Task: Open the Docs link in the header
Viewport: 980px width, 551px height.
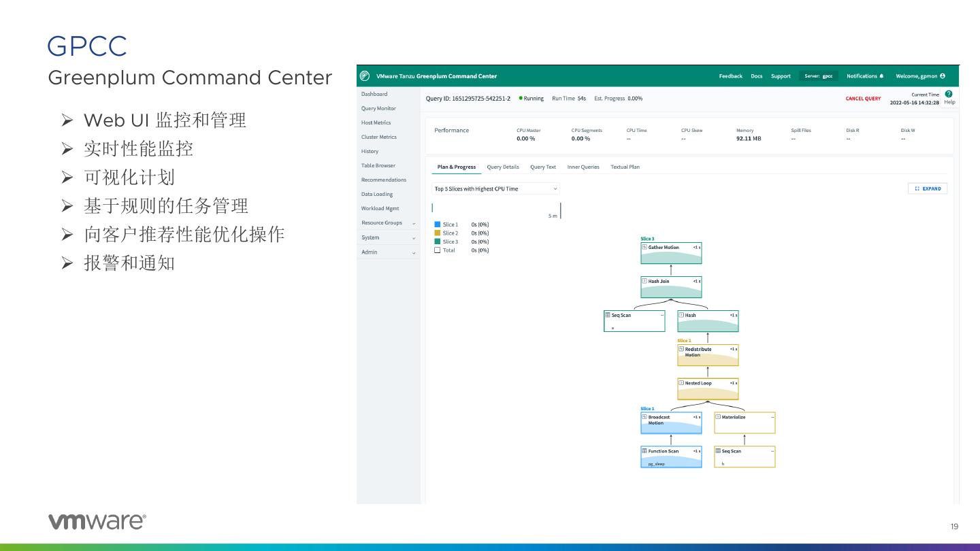Action: 757,76
